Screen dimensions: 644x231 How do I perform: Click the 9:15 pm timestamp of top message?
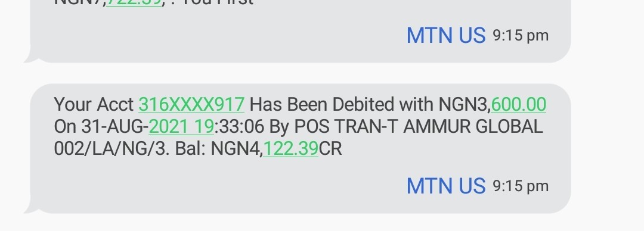(x=521, y=36)
